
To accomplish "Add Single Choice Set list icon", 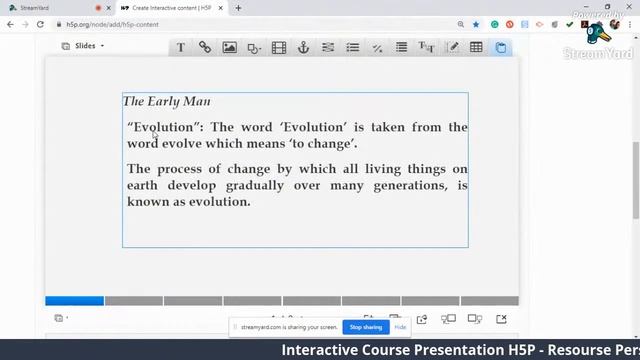I will 353,47.
